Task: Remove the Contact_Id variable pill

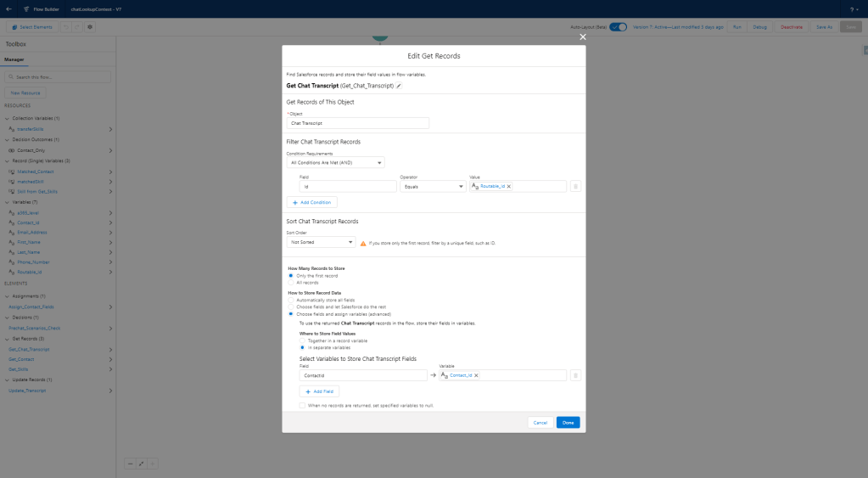Action: [476, 375]
